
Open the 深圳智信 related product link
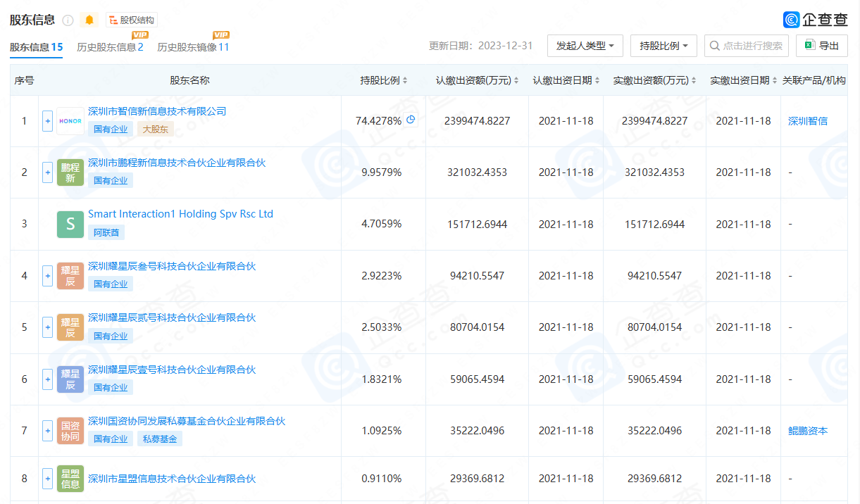(x=808, y=121)
